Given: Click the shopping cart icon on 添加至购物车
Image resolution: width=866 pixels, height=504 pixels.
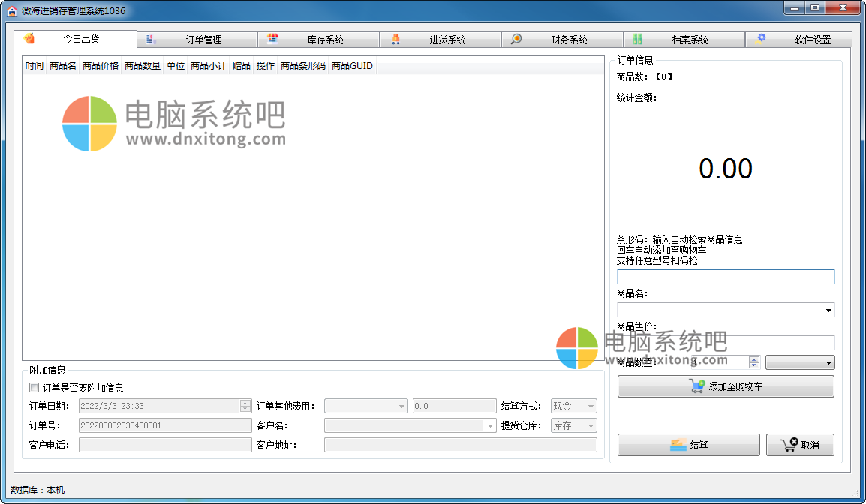Looking at the screenshot, I should (697, 386).
